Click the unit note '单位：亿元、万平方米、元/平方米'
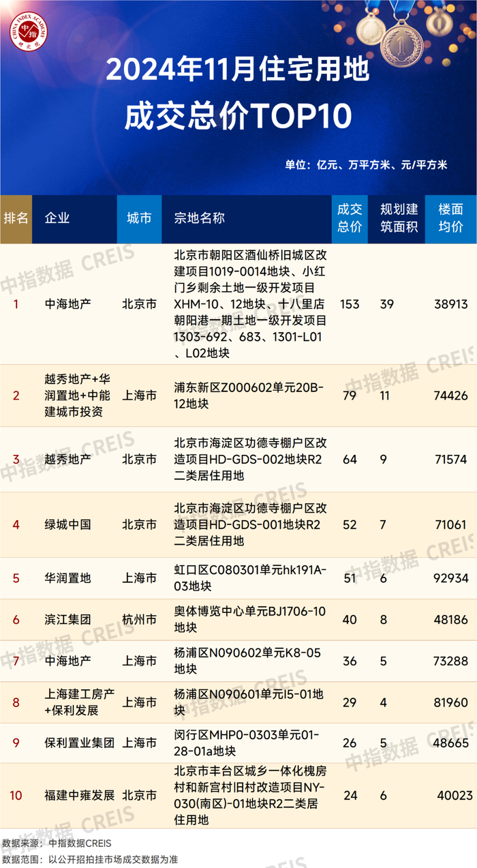Image resolution: width=477 pixels, height=868 pixels. [x=366, y=165]
